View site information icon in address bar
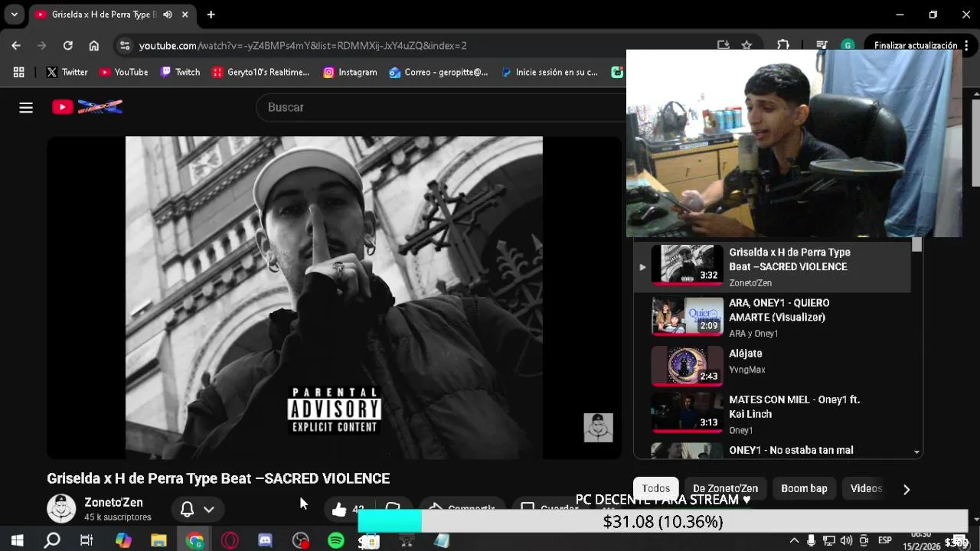This screenshot has width=980, height=551. point(125,45)
